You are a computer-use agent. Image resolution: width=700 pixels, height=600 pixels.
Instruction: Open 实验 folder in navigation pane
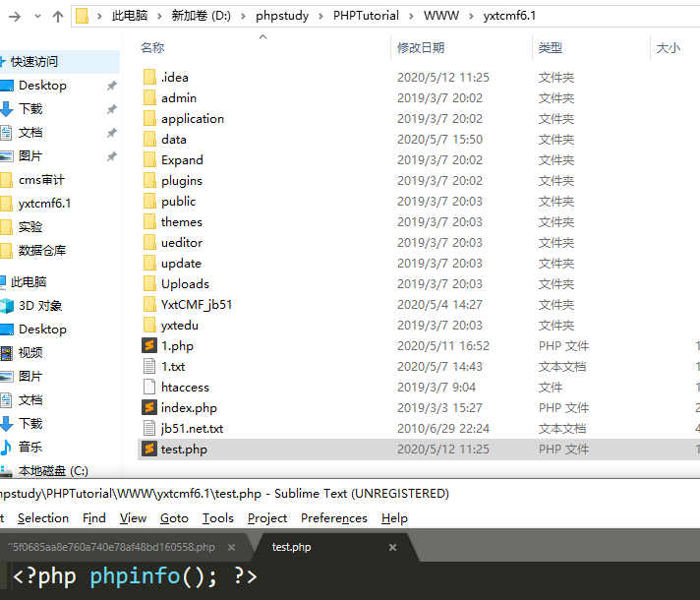click(30, 227)
